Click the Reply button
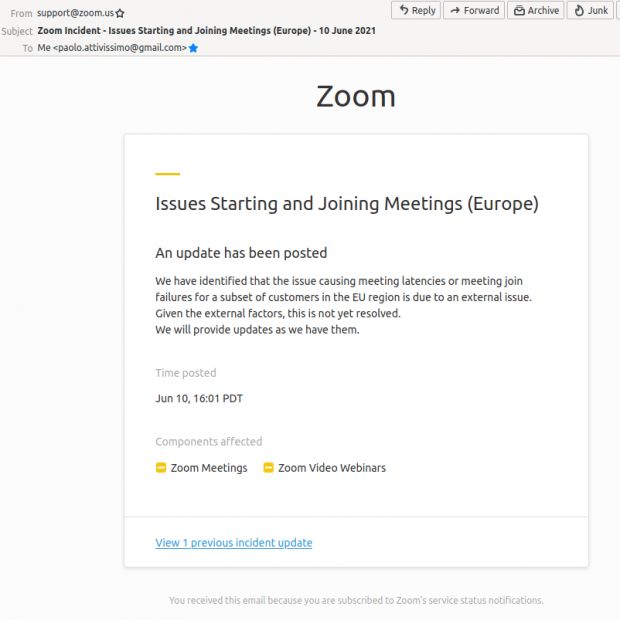The height and width of the screenshot is (620, 620). (416, 10)
